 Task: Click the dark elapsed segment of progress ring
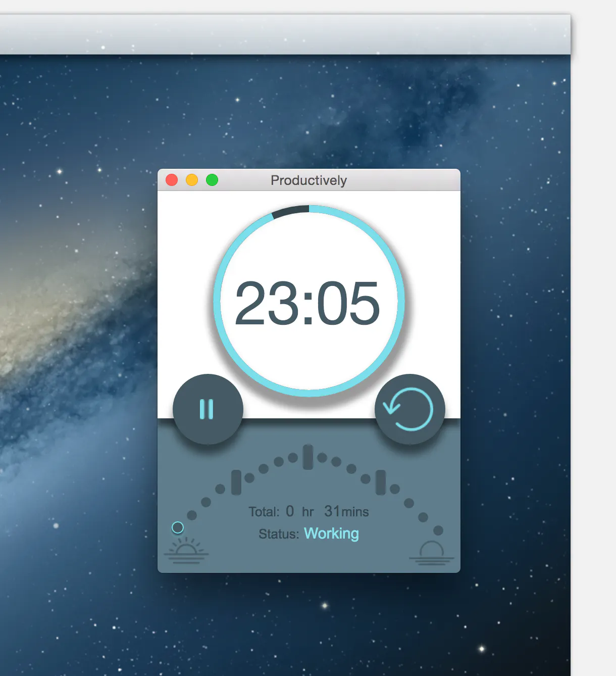[290, 211]
